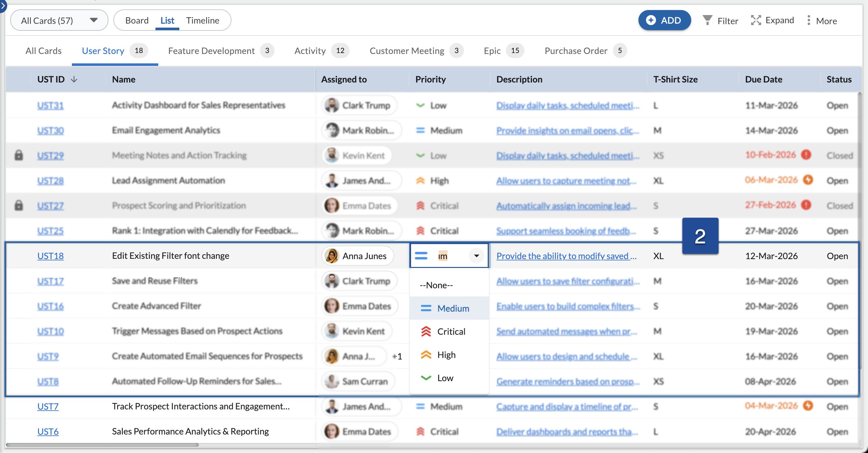Open the More vertical dots menu
Viewport: 868px width, 453px height.
point(808,20)
